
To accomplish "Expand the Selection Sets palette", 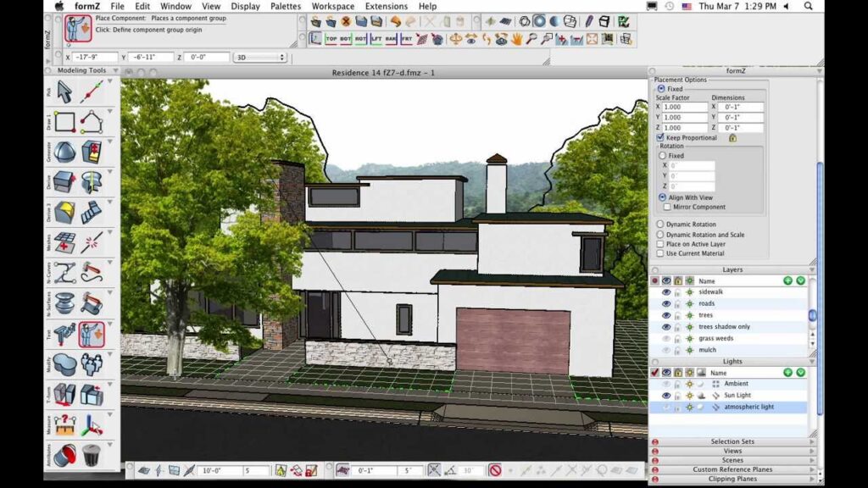I will pos(732,441).
